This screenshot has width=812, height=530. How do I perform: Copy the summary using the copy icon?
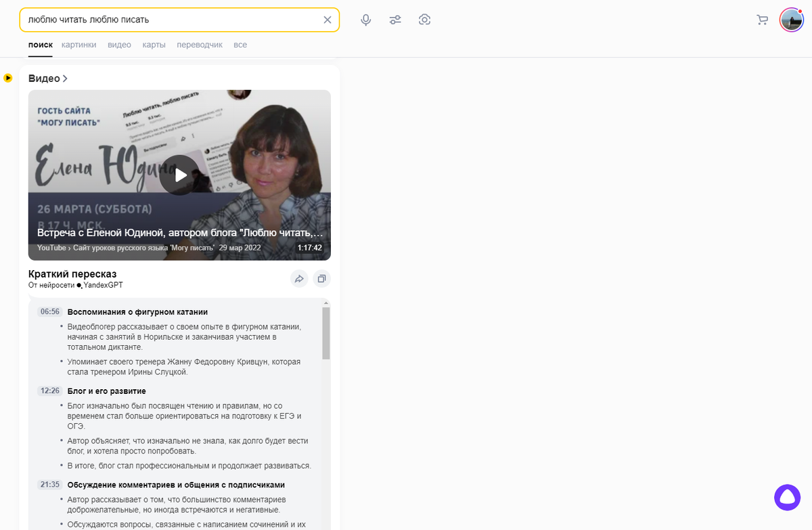tap(321, 278)
